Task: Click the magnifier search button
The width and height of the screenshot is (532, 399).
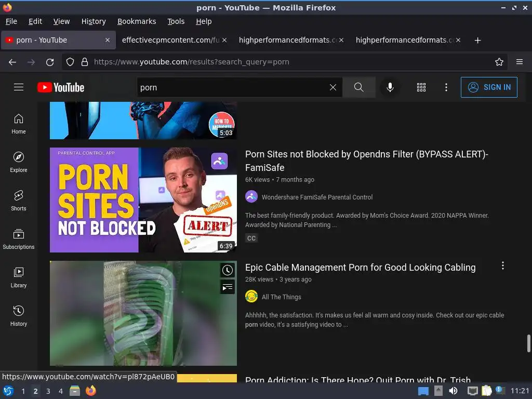Action: pos(358,87)
